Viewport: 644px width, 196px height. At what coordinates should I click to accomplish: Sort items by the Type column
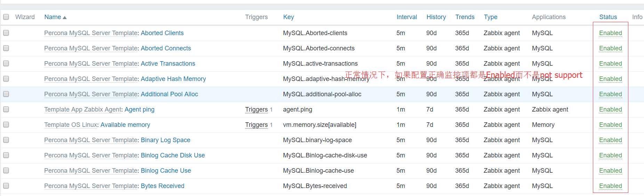pyautogui.click(x=491, y=17)
